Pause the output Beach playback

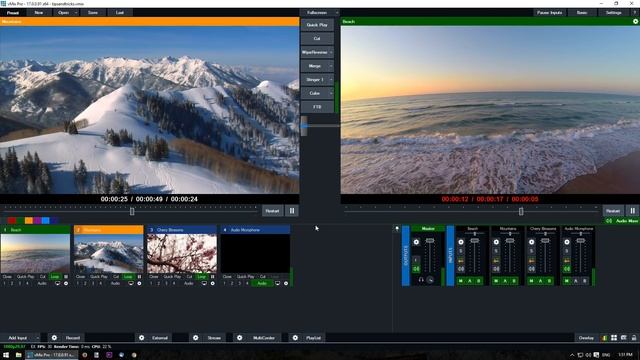(633, 211)
